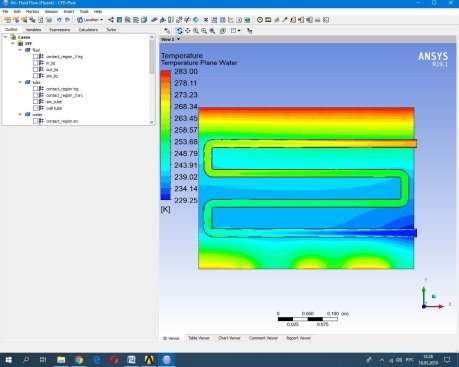Switch to the Expressions tab
Viewport: 459px width, 367px height.
[60, 30]
